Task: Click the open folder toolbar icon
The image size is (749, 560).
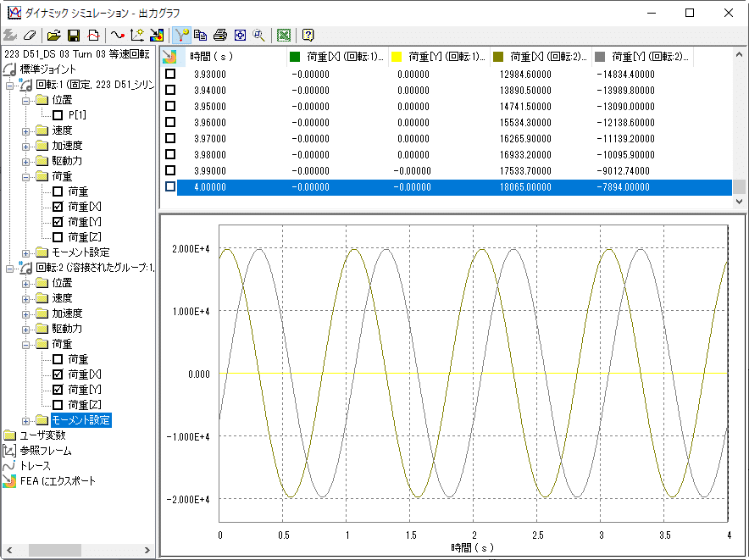Action: (53, 36)
